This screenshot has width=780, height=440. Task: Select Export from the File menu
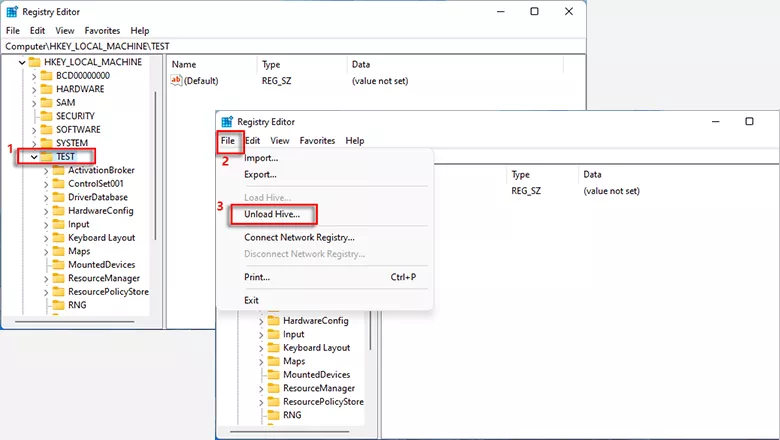(x=260, y=175)
